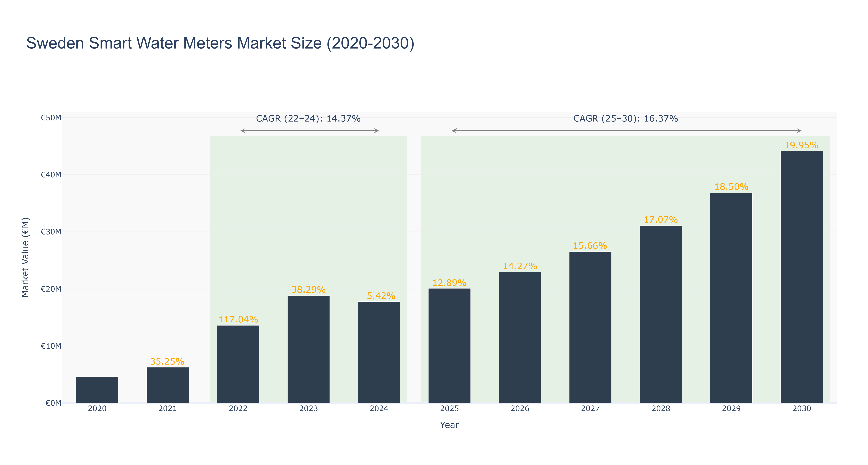The width and height of the screenshot is (868, 465).
Task: Click the '€0M' y-axis tick label
Action: click(53, 403)
